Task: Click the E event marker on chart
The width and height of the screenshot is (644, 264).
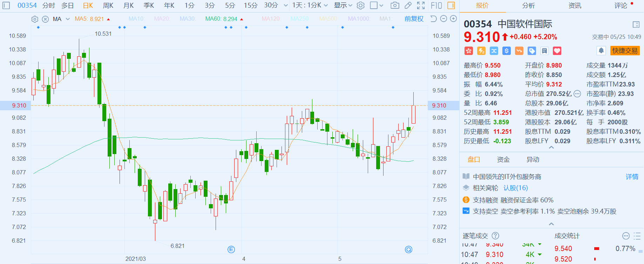Action: pyautogui.click(x=231, y=249)
